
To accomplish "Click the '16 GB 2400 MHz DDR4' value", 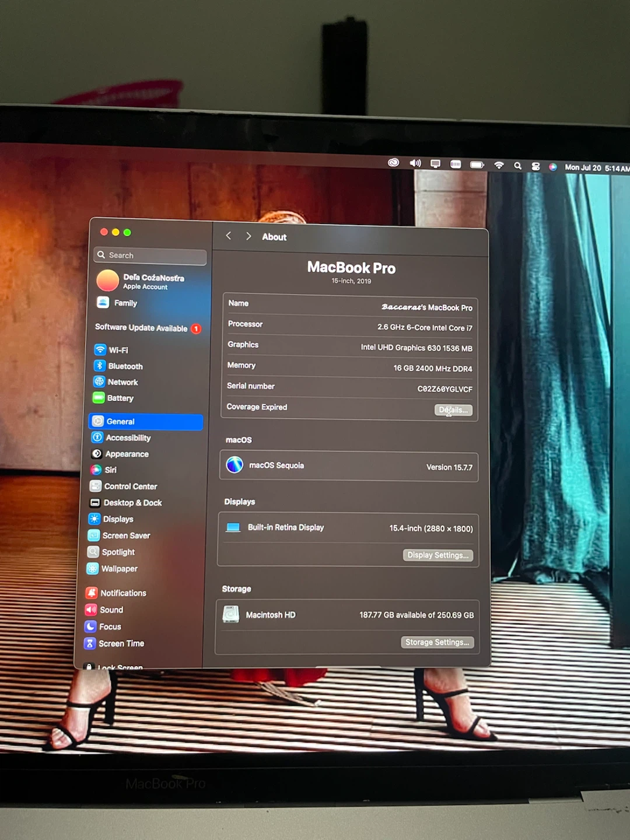I will tap(432, 369).
